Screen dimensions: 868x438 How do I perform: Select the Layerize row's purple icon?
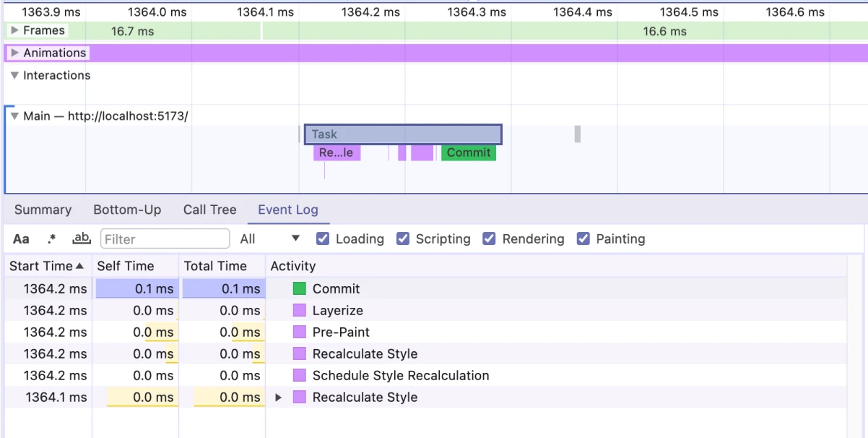[300, 311]
